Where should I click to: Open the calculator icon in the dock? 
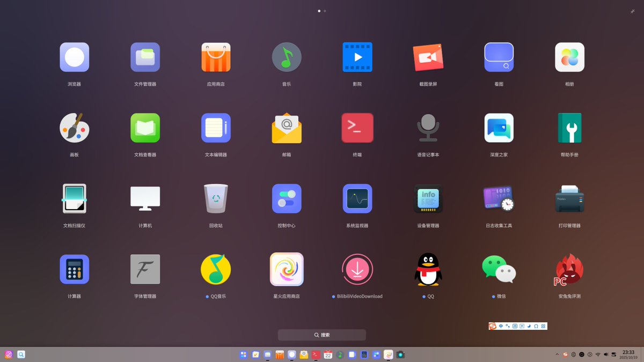tap(364, 354)
